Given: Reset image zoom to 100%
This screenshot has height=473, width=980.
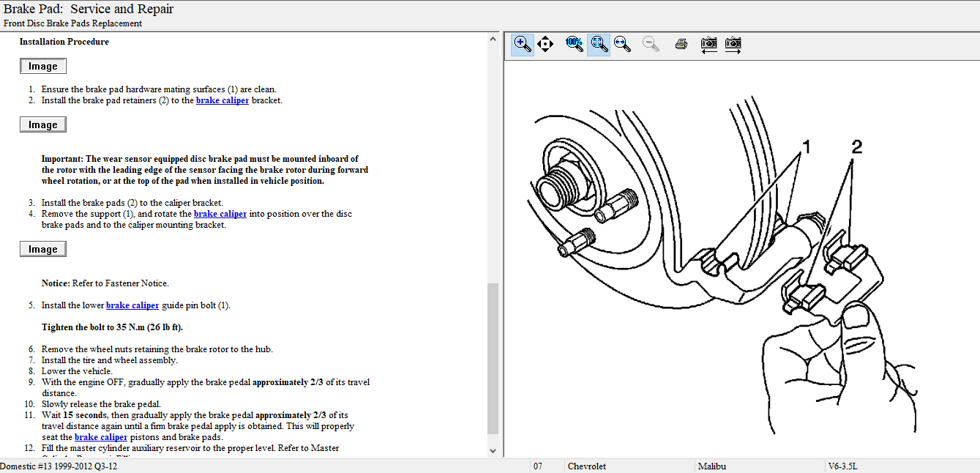Looking at the screenshot, I should click(x=574, y=44).
